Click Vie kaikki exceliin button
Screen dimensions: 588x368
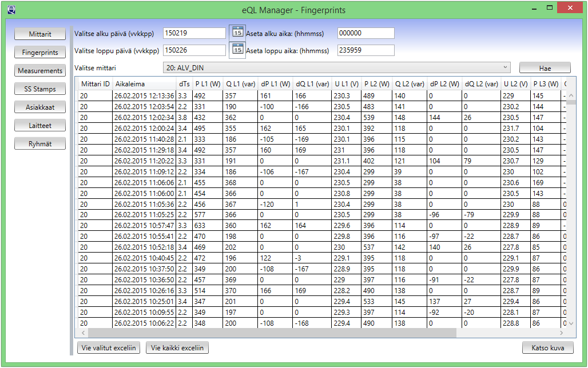[177, 348]
